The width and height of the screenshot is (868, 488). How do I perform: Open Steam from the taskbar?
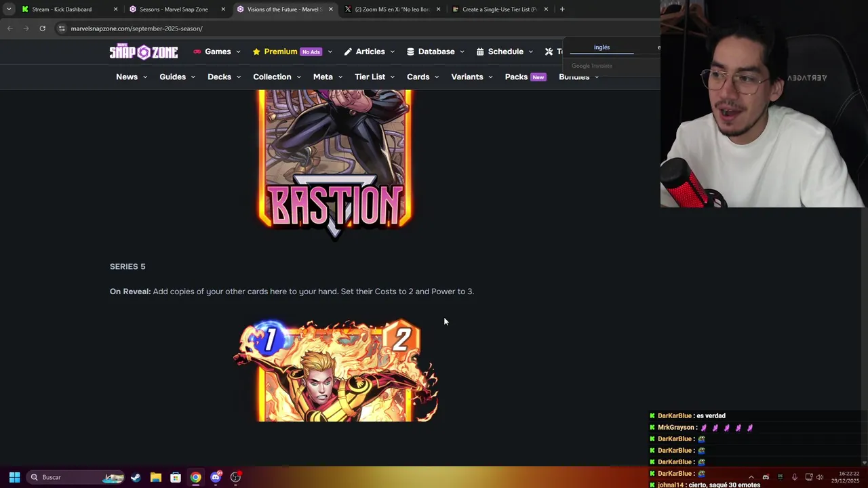[136, 477]
